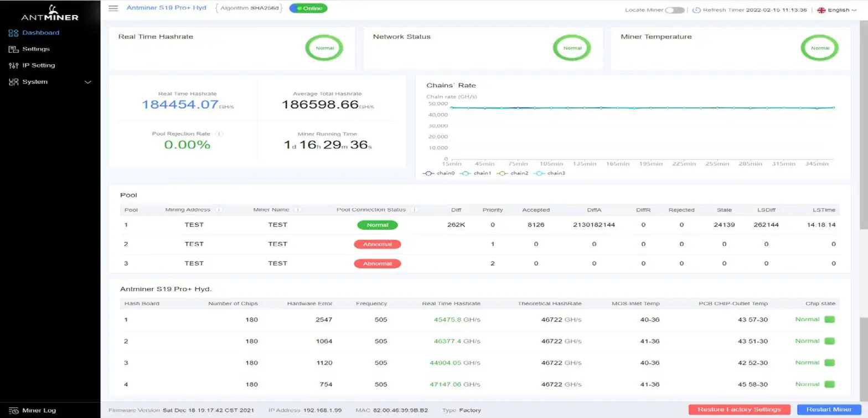Click hash board 1 green chip state indicator
Image resolution: width=868 pixels, height=418 pixels.
tap(829, 319)
